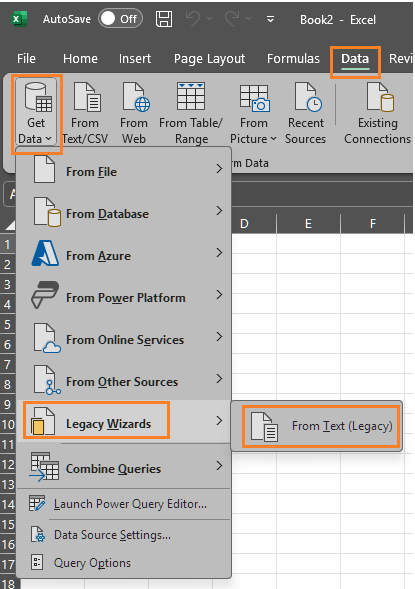415x589 pixels.
Task: Choose From Text (Legacy)
Action: (317, 426)
